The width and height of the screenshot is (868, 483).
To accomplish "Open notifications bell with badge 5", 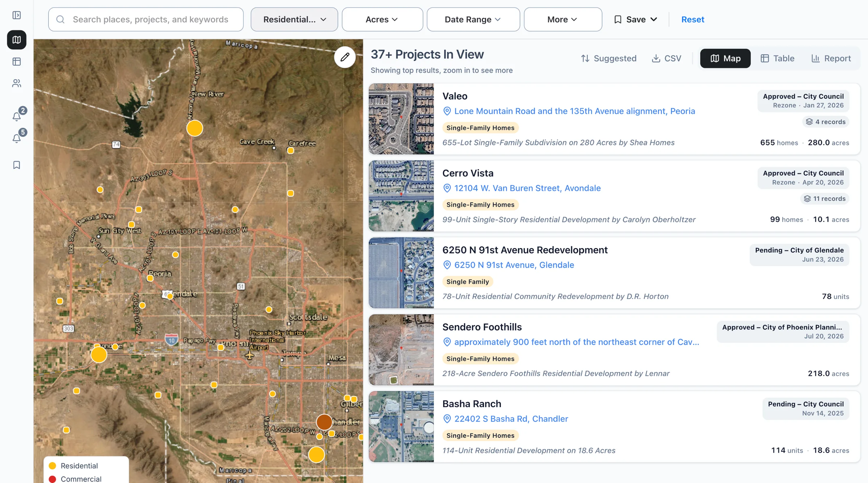I will click(x=17, y=137).
